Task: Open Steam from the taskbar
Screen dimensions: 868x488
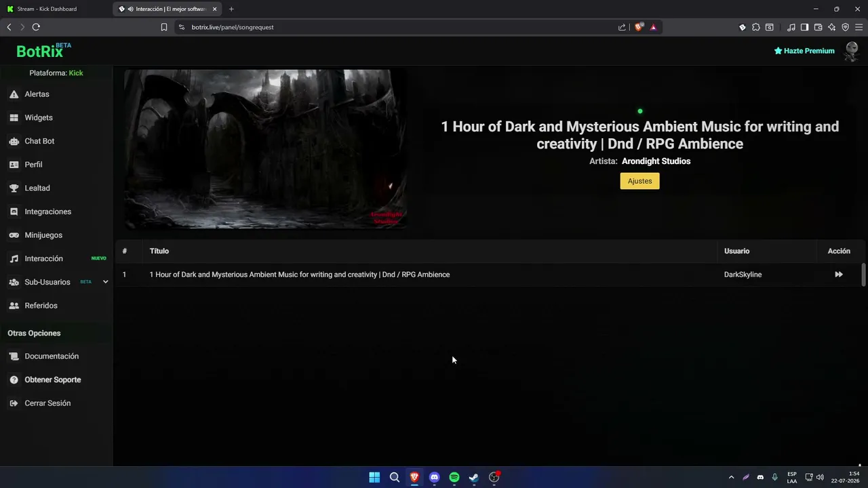Action: (474, 477)
